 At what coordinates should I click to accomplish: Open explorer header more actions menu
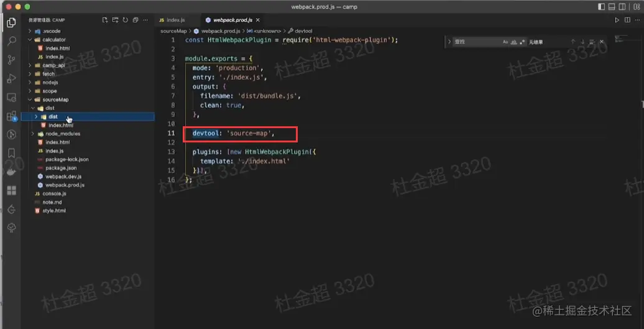pyautogui.click(x=145, y=20)
